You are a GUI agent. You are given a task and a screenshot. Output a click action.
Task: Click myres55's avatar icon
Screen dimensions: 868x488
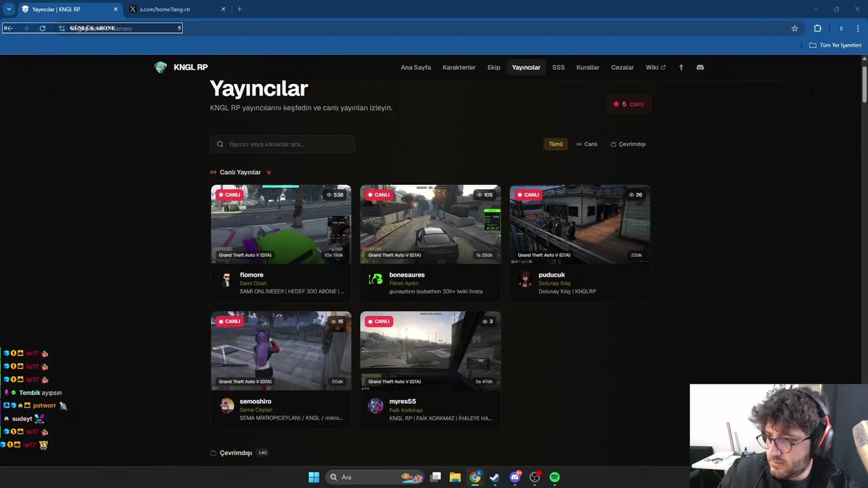click(x=376, y=405)
